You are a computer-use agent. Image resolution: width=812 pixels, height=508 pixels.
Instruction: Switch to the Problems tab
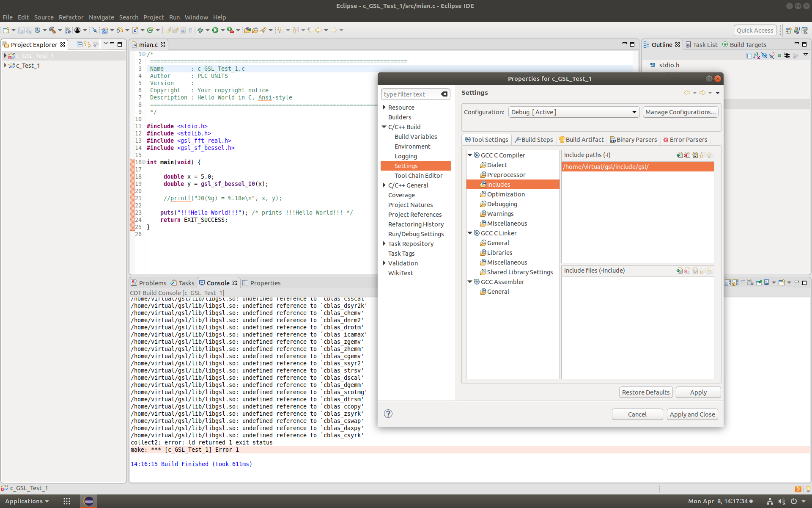coord(149,283)
